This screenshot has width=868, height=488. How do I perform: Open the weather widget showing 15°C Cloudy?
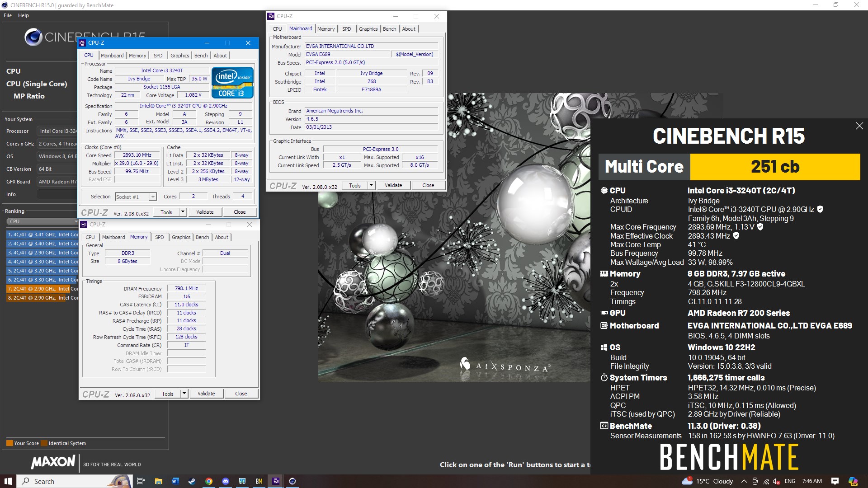[707, 481]
